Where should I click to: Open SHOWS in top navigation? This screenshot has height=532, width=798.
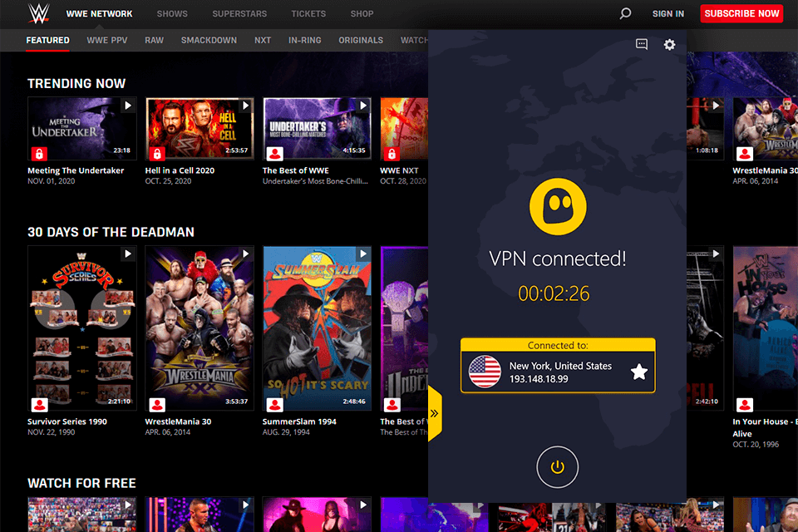point(172,14)
